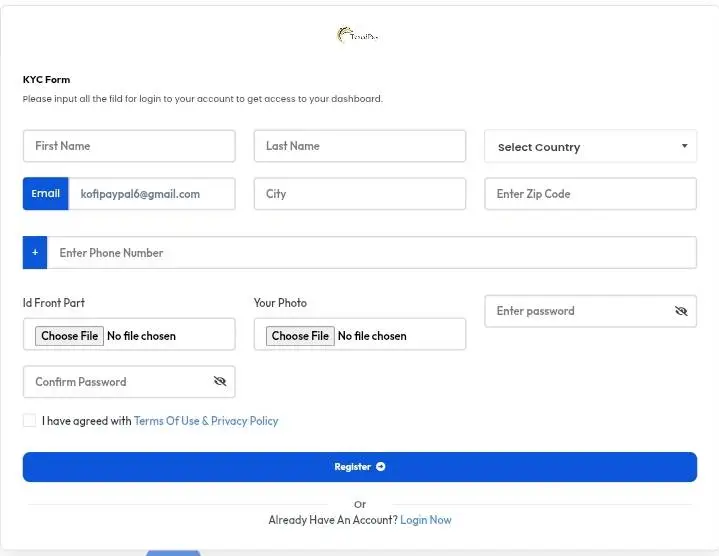This screenshot has height=556, width=719.
Task: Select the Enter Zip Code field
Action: [x=590, y=194]
